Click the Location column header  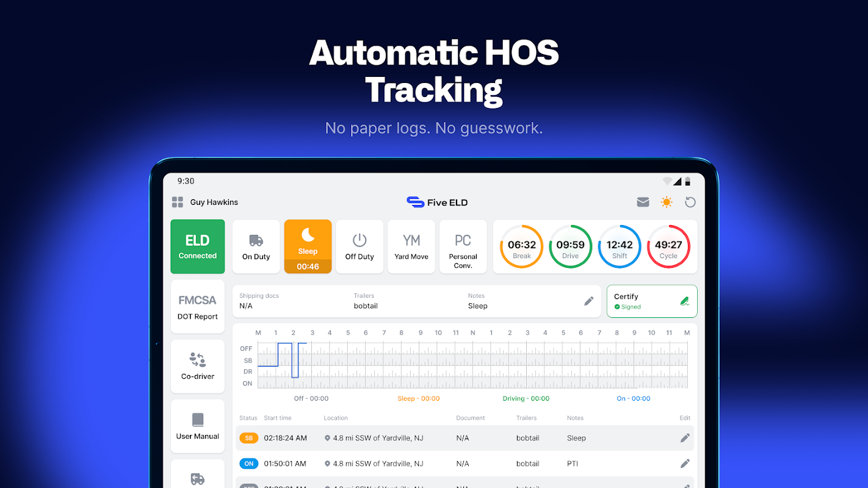336,418
